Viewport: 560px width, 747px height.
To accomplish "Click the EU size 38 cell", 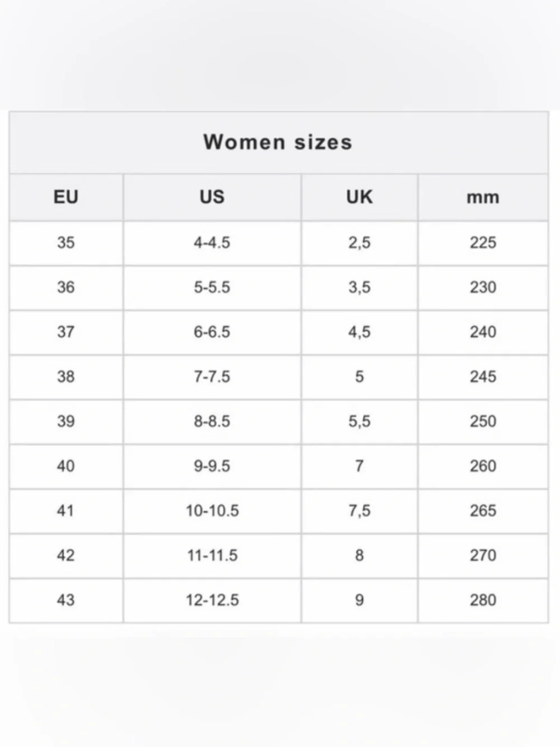I will click(66, 377).
